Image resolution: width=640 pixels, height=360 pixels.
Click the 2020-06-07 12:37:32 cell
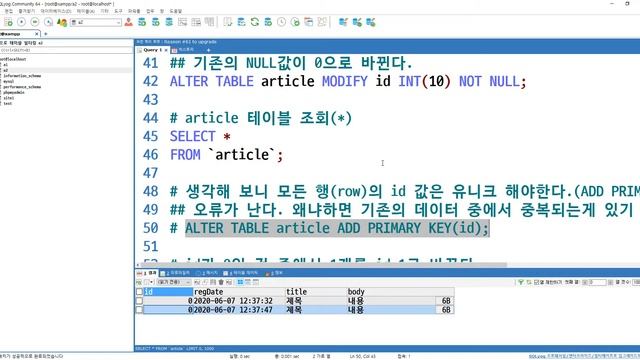tap(233, 301)
